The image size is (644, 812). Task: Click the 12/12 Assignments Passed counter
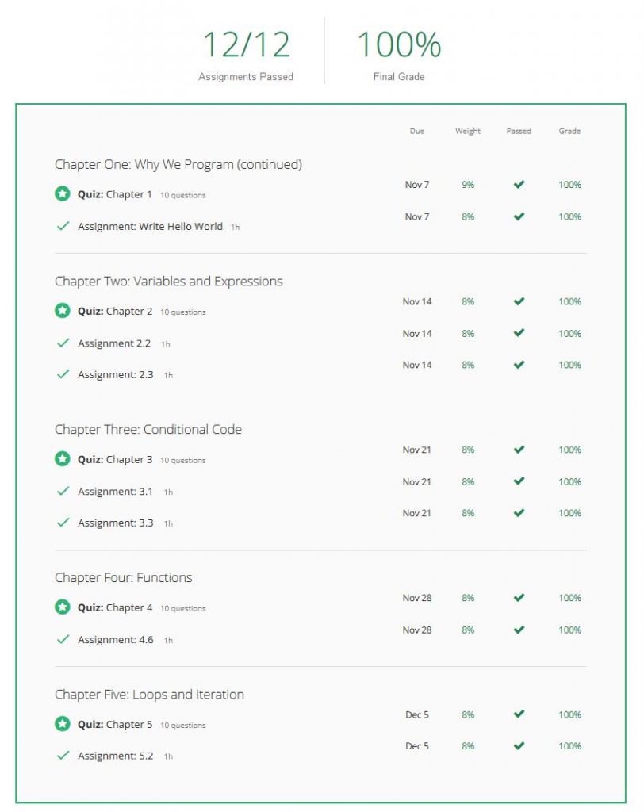[245, 45]
